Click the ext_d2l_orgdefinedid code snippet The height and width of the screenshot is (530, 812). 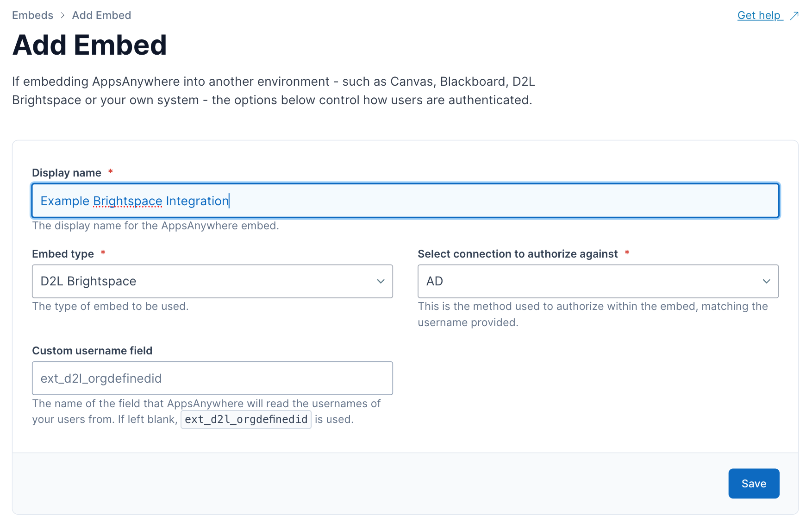[x=246, y=419]
